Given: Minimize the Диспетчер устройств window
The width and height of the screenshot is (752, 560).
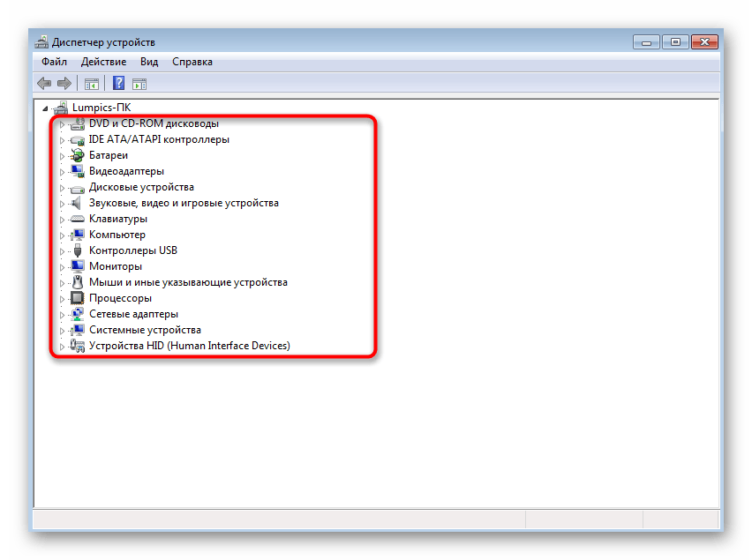Looking at the screenshot, I should (x=646, y=42).
